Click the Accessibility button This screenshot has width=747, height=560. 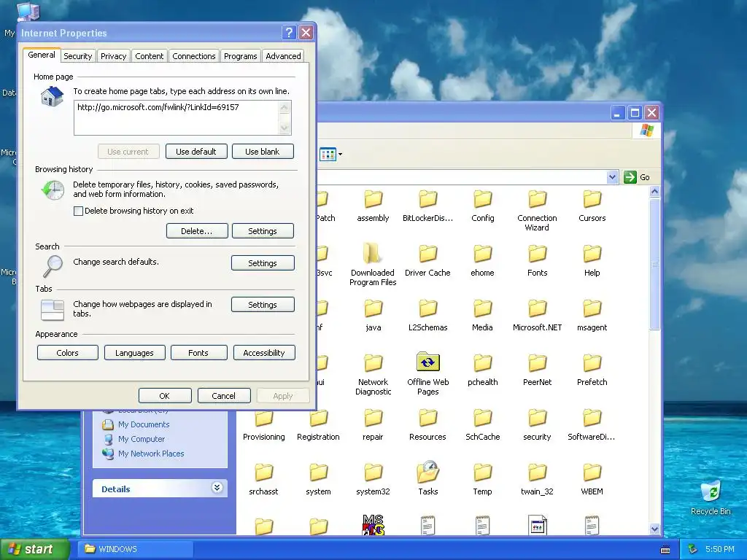(x=264, y=353)
